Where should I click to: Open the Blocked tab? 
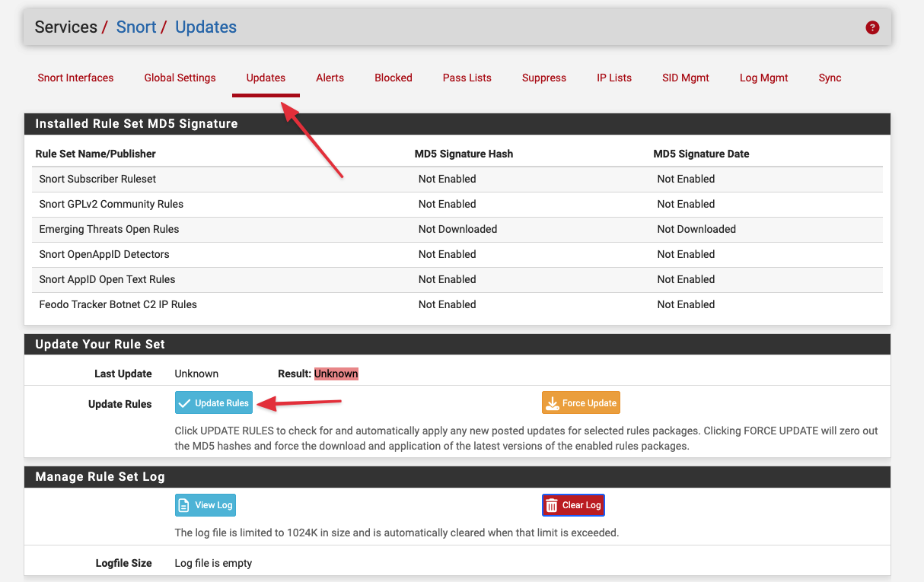393,78
